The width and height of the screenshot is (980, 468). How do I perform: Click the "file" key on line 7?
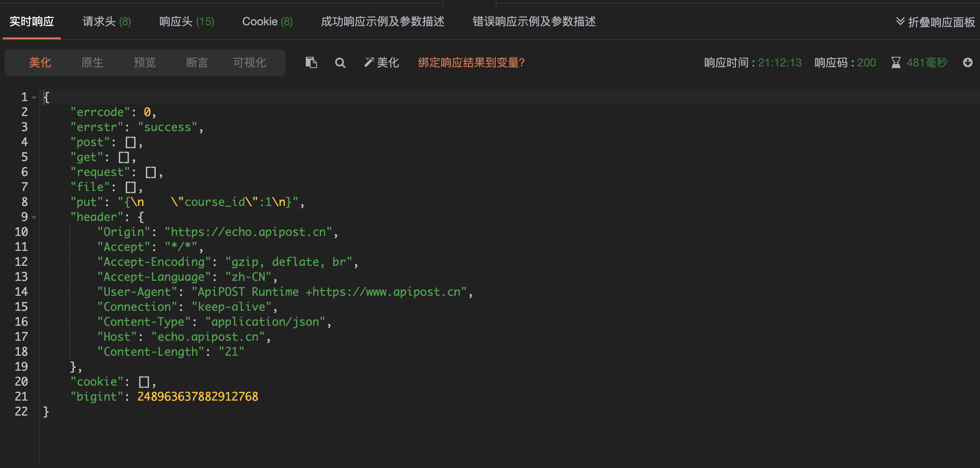90,187
